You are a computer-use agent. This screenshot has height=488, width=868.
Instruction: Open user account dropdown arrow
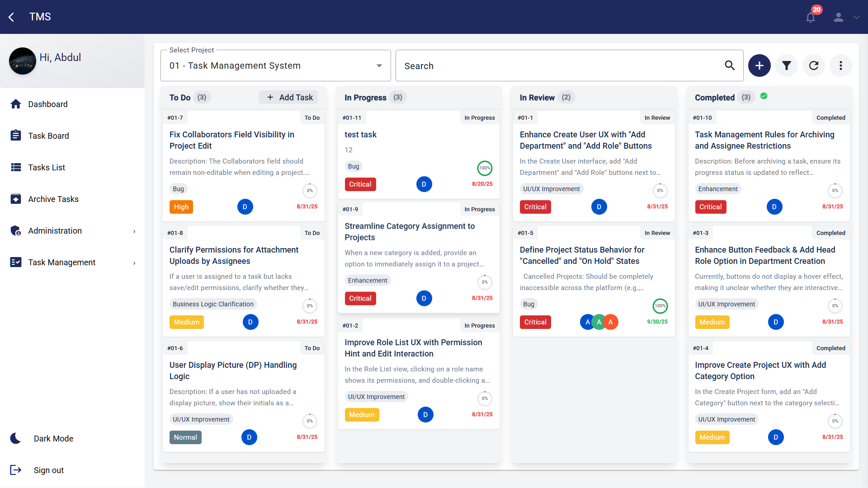pyautogui.click(x=856, y=17)
